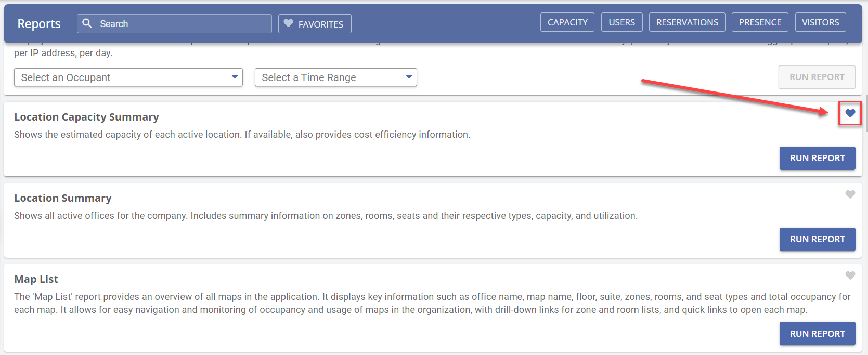868x355 pixels.
Task: Click the 'per IP address, per day.' text
Action: [63, 53]
